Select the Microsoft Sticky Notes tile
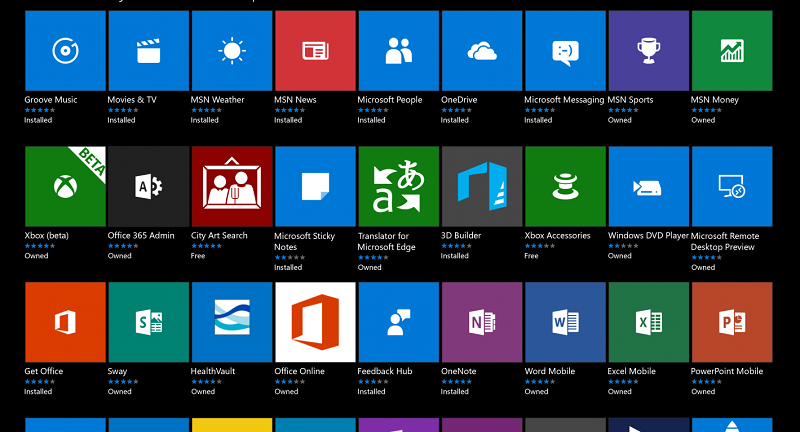 (x=314, y=186)
